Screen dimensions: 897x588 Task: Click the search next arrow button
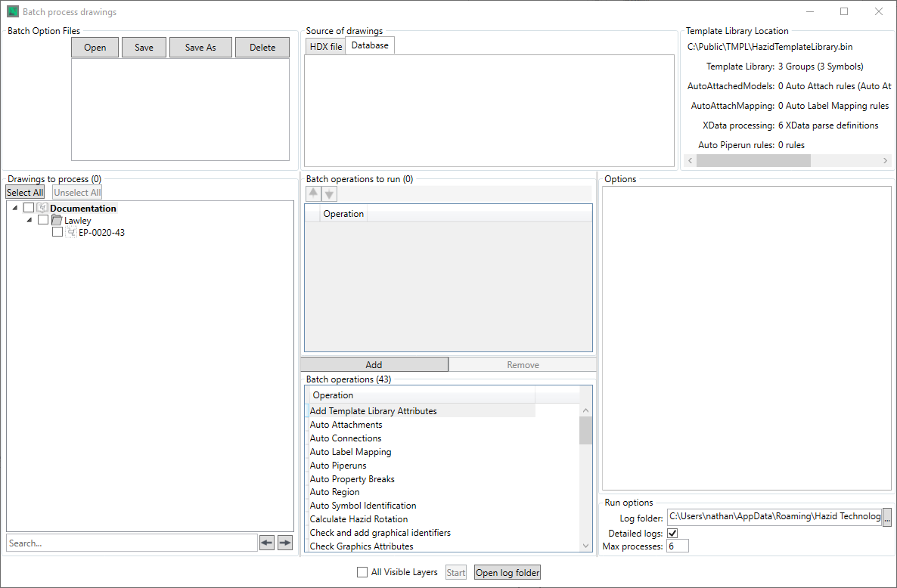coord(284,543)
